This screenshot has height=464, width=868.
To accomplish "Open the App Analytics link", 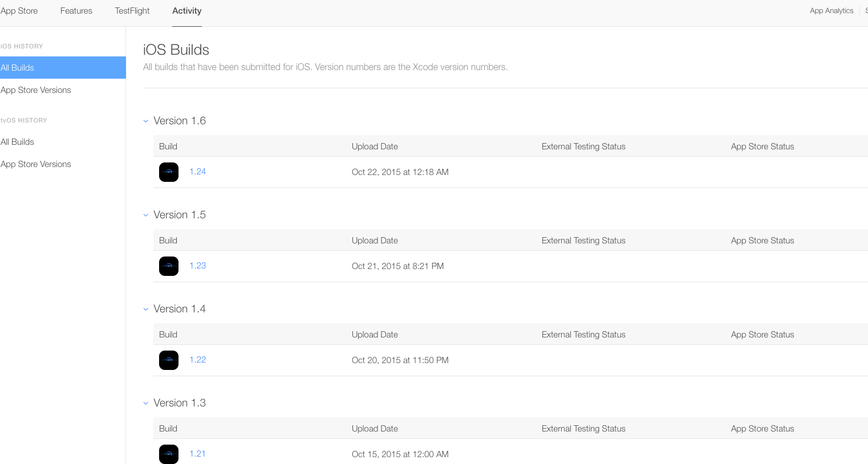I will (x=832, y=11).
